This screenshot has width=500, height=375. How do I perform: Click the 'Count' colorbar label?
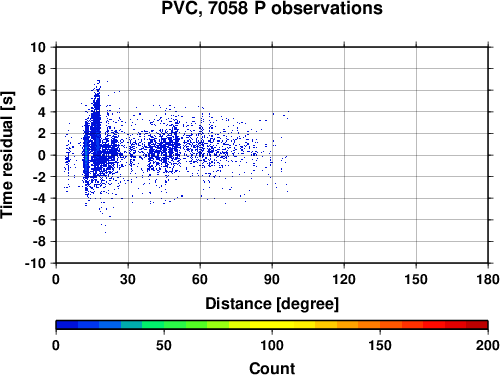pos(272,368)
